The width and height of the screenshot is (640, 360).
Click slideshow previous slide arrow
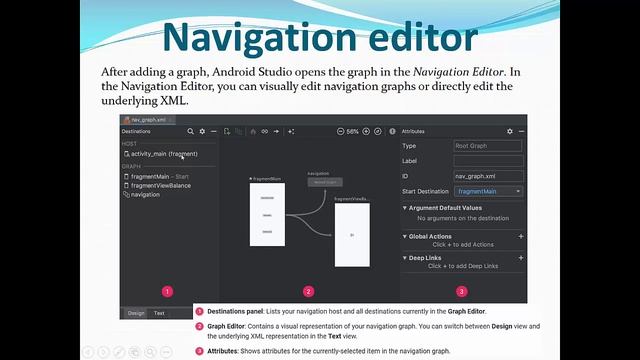tap(88, 352)
